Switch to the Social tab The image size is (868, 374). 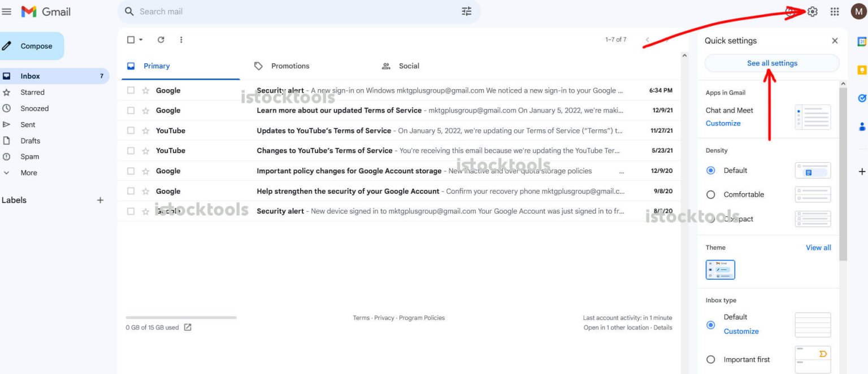(x=408, y=66)
